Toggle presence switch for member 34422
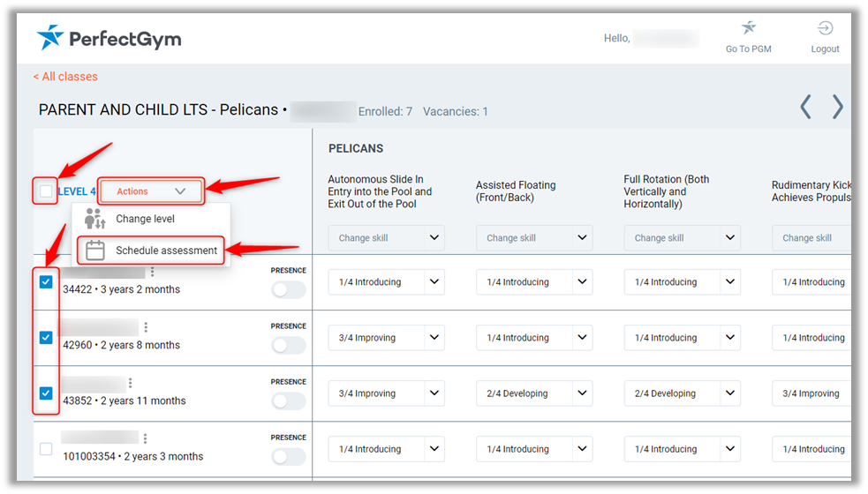Screen dimensions: 868x494 pyautogui.click(x=289, y=290)
